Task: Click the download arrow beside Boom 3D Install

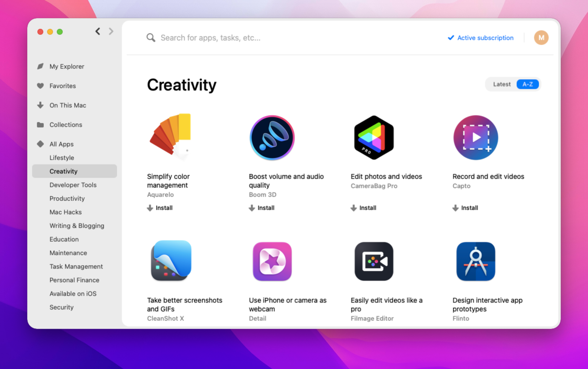Action: pyautogui.click(x=252, y=208)
